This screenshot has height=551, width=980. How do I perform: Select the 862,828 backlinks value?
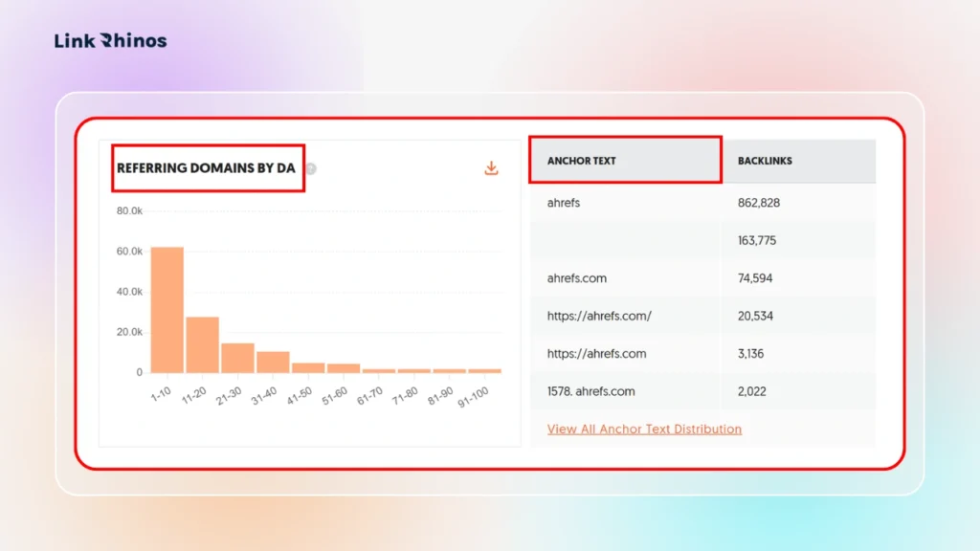point(759,203)
